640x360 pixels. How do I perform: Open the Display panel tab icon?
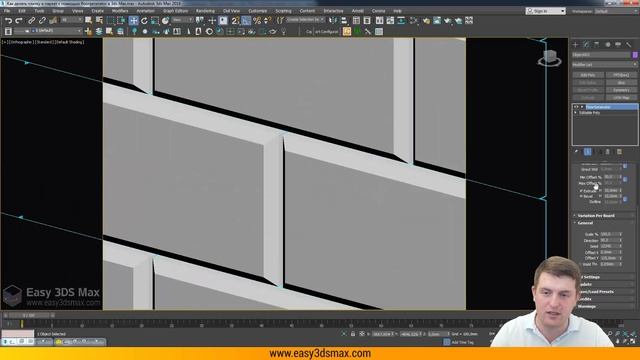[618, 44]
